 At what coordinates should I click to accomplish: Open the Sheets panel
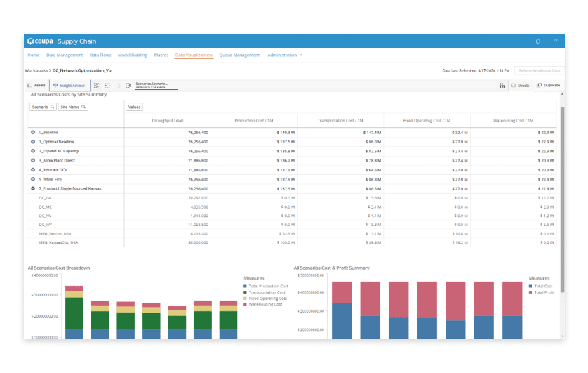[520, 86]
